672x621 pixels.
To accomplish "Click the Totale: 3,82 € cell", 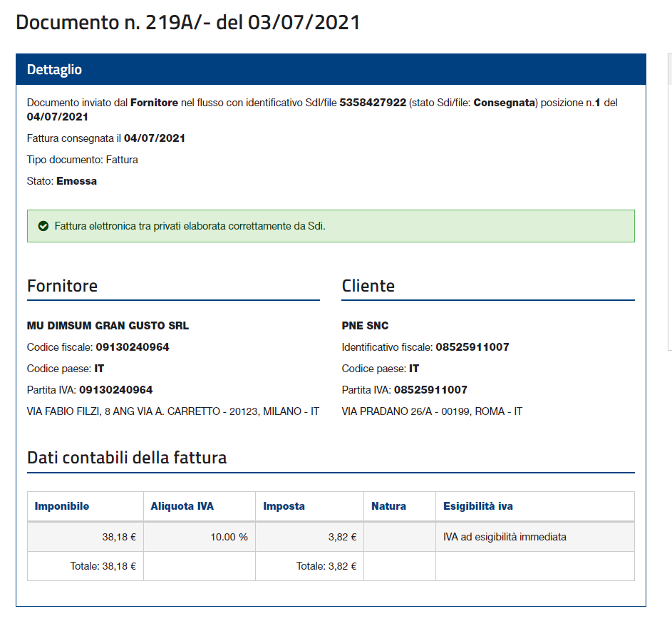I will tap(326, 567).
